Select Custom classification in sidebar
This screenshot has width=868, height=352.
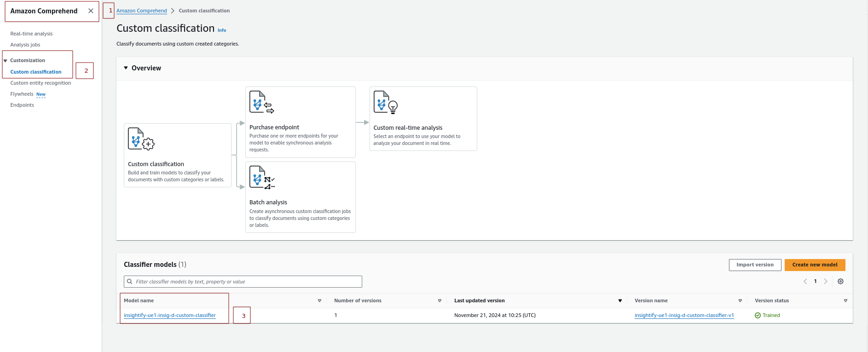(36, 72)
